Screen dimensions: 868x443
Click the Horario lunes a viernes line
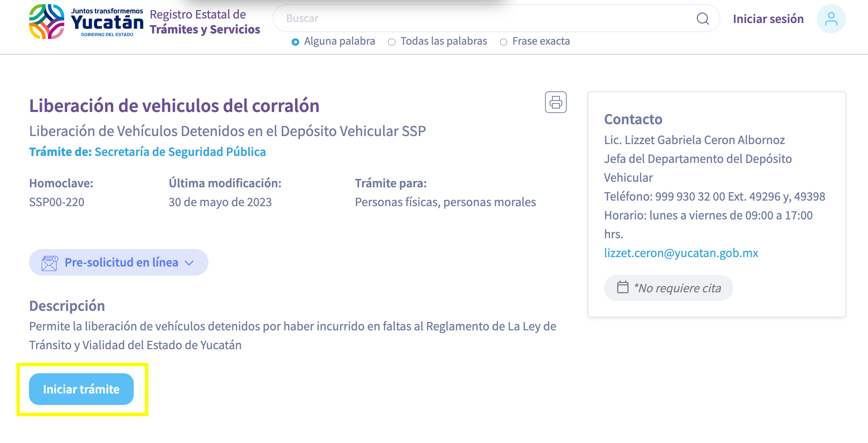(x=708, y=225)
